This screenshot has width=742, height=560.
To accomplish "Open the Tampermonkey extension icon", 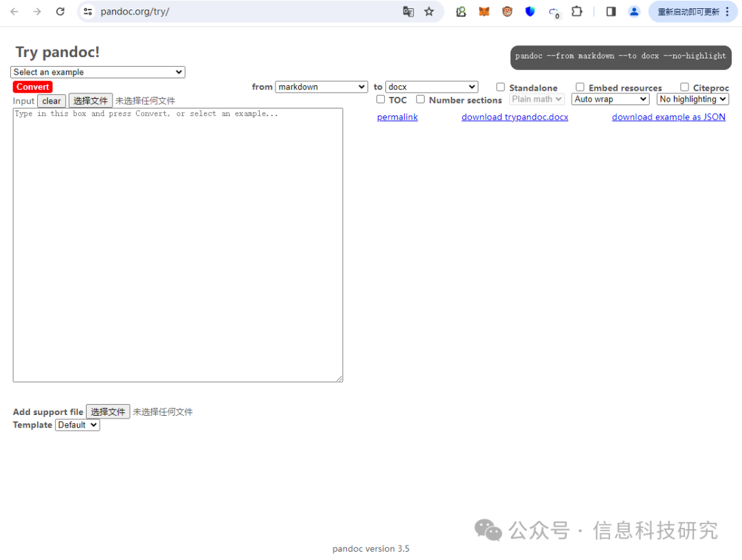I will tap(507, 11).
